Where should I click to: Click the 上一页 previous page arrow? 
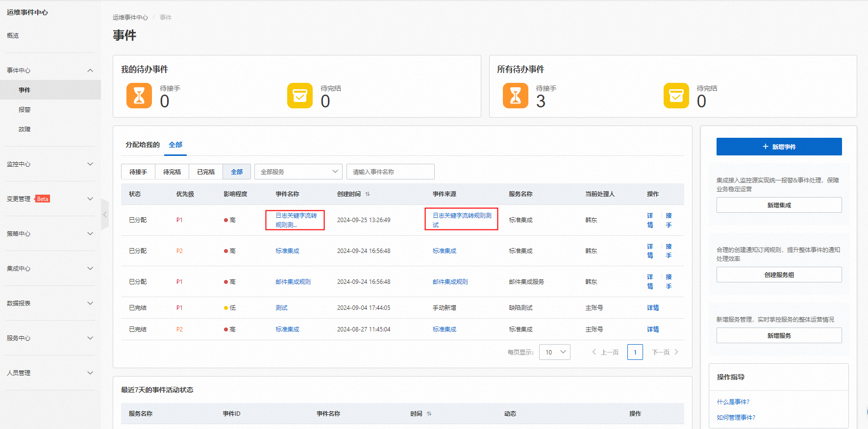(x=594, y=352)
